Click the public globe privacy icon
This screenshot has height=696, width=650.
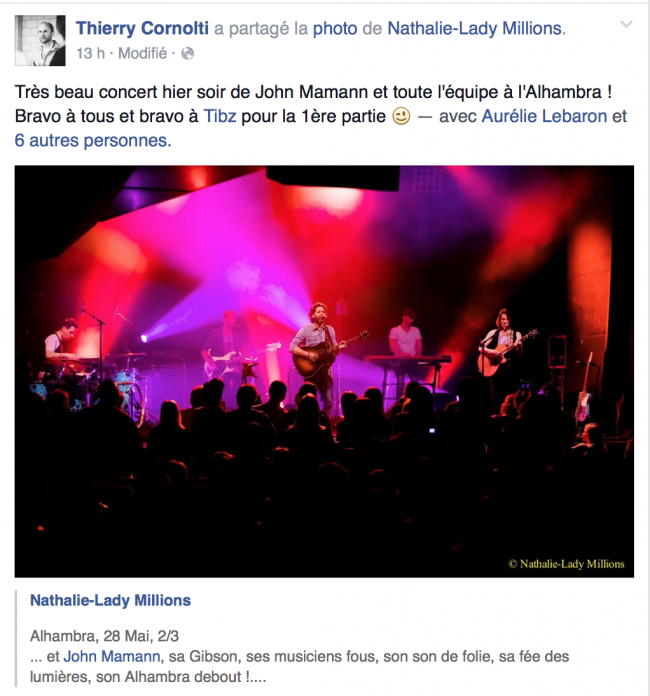tap(187, 54)
